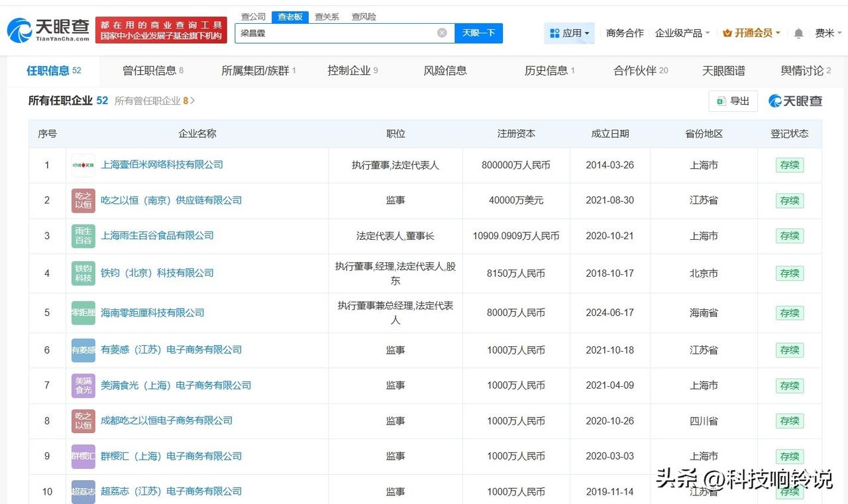Click the 吃之以恒 orange company logo

coord(83,201)
